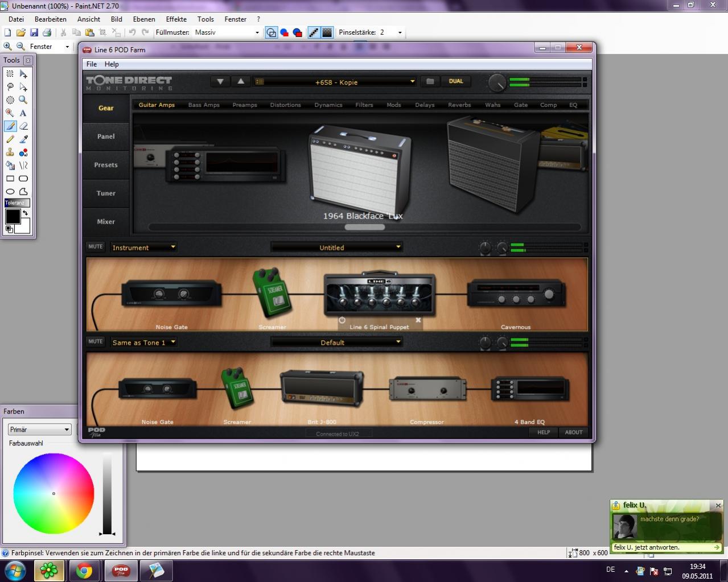Select filled shape with outline mode

point(297,32)
